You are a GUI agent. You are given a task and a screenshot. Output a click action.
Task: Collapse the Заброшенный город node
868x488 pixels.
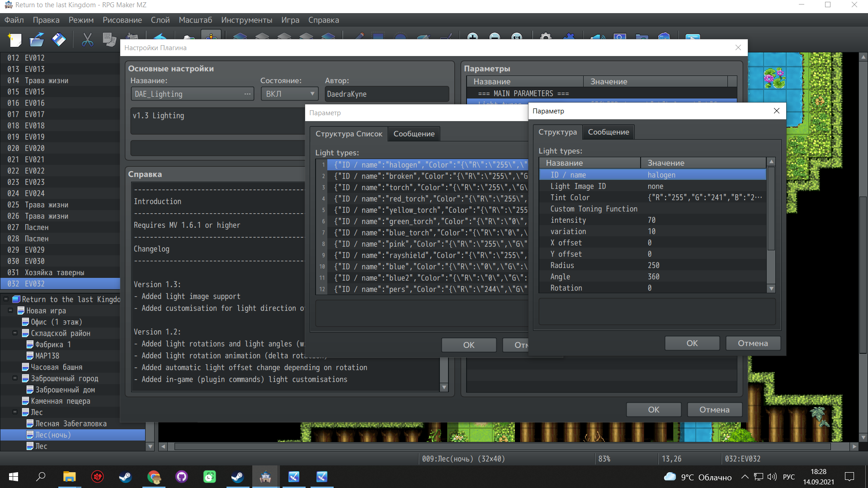point(15,378)
